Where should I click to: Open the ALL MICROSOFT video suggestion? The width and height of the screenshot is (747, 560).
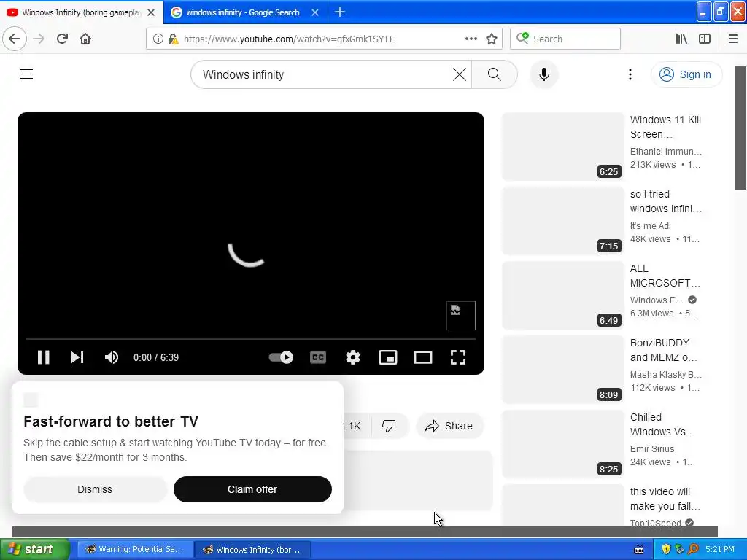(x=665, y=276)
